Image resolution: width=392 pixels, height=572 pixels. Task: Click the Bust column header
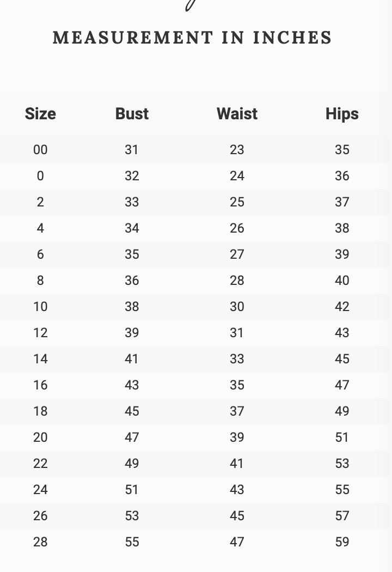point(132,114)
